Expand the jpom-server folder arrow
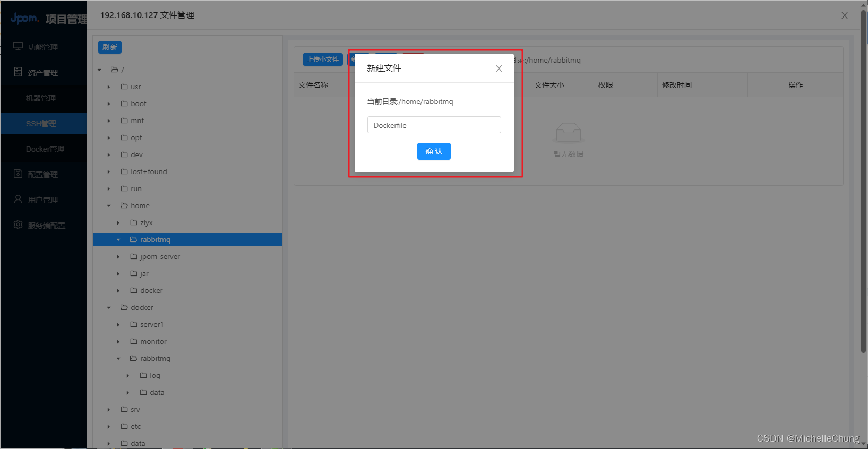This screenshot has width=868, height=449. click(x=118, y=257)
